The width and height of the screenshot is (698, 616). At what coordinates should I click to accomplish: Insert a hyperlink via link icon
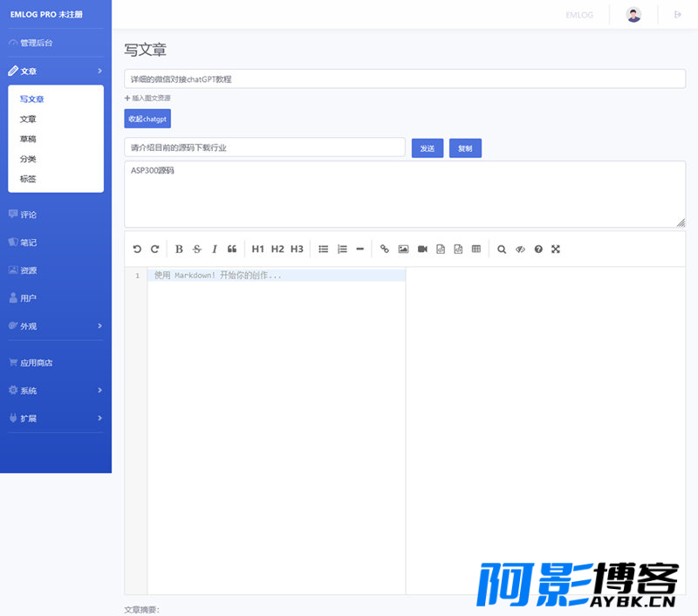pos(385,250)
